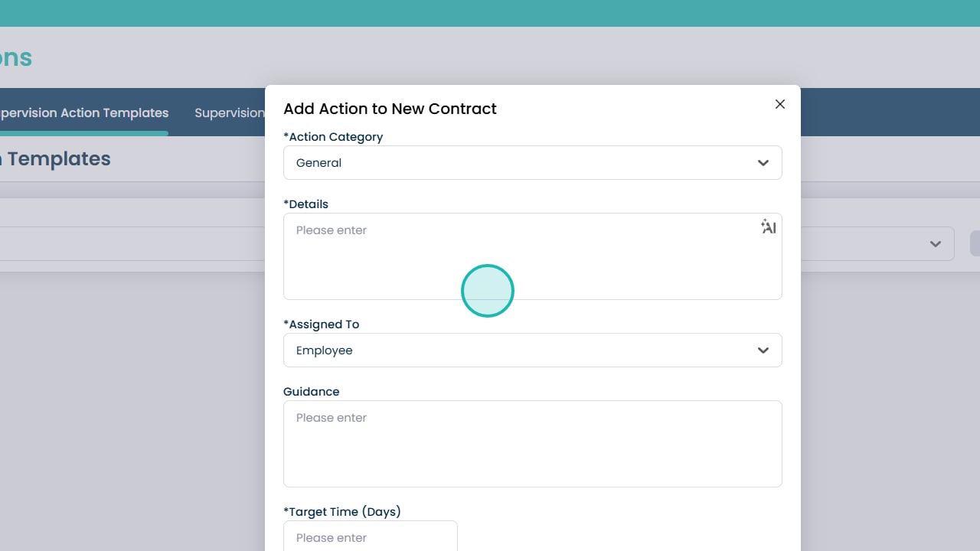Screen dimensions: 980x551
Task: Focus the Details text area
Action: (532, 256)
